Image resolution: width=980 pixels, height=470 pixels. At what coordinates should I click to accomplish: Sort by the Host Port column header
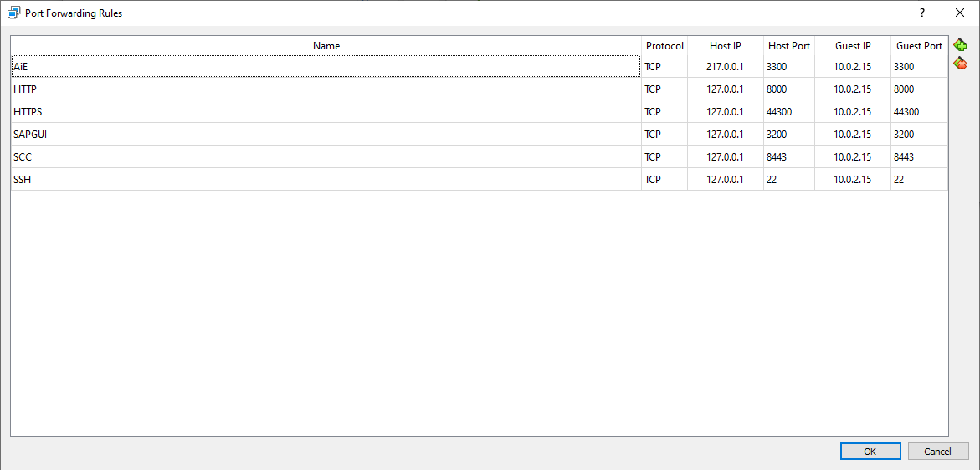(x=788, y=45)
